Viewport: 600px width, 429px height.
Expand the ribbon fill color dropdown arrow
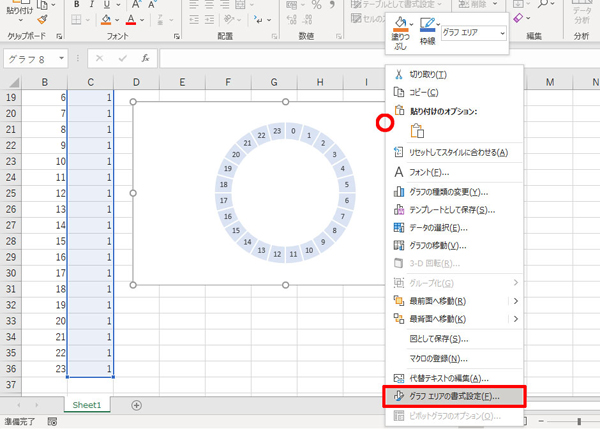point(117,20)
